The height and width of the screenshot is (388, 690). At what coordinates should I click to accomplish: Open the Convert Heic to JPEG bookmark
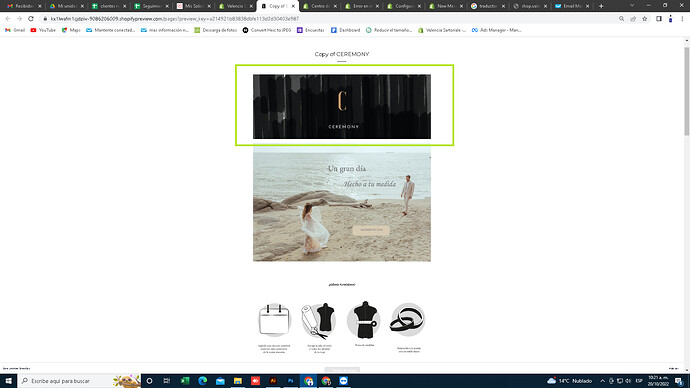pos(267,30)
